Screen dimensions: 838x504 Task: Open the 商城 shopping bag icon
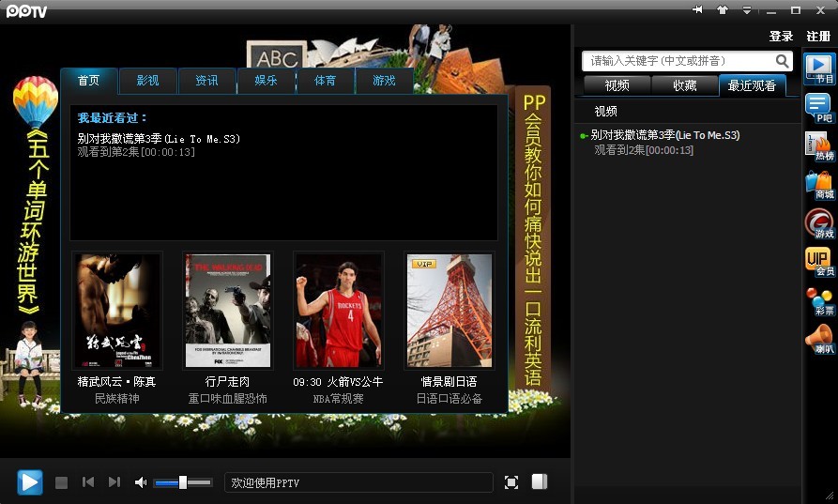point(819,185)
